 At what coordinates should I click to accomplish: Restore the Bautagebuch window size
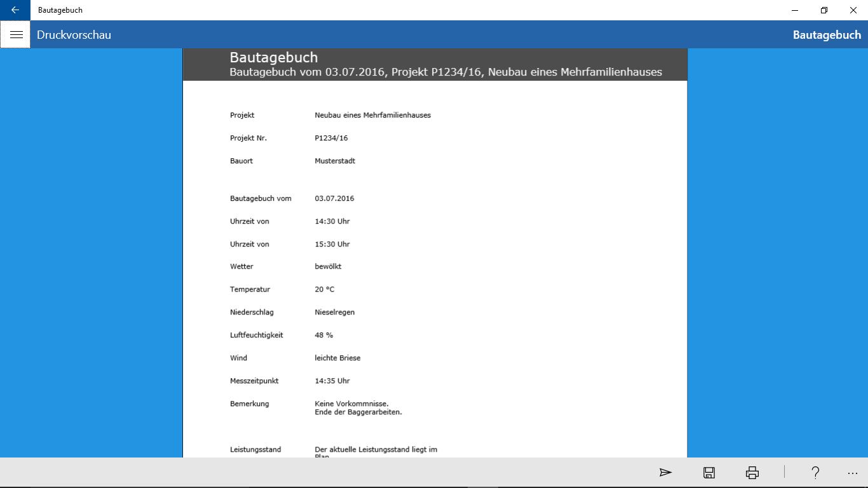pyautogui.click(x=823, y=10)
